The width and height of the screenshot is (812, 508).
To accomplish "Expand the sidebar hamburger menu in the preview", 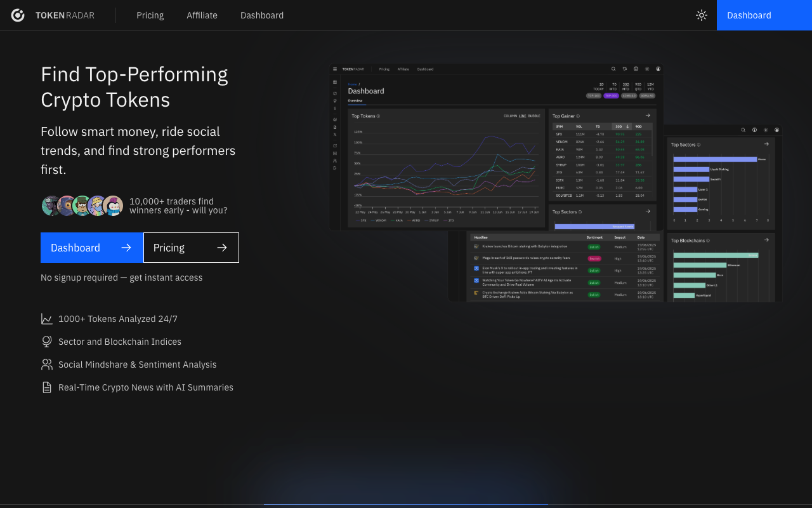I will (x=335, y=69).
